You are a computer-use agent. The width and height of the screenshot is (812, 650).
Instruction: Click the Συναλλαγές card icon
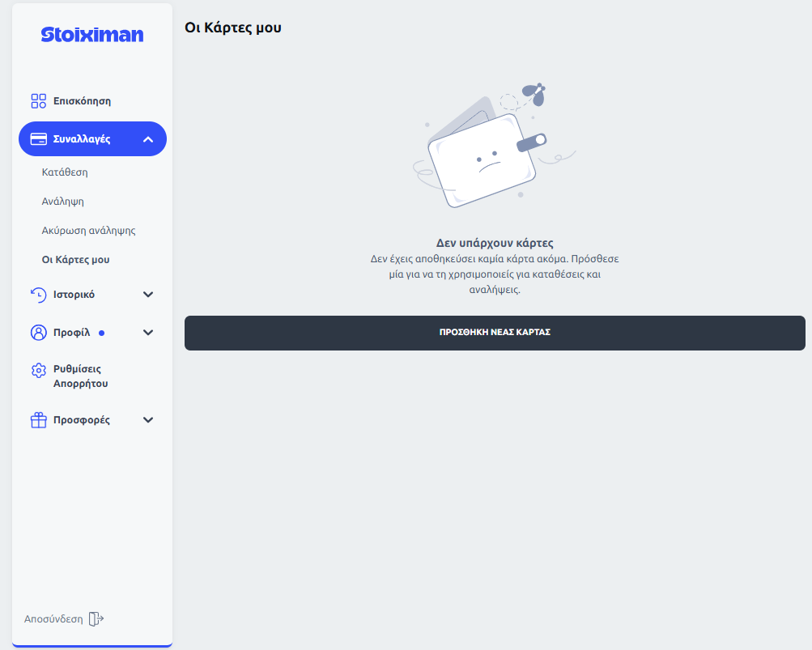pyautogui.click(x=38, y=138)
